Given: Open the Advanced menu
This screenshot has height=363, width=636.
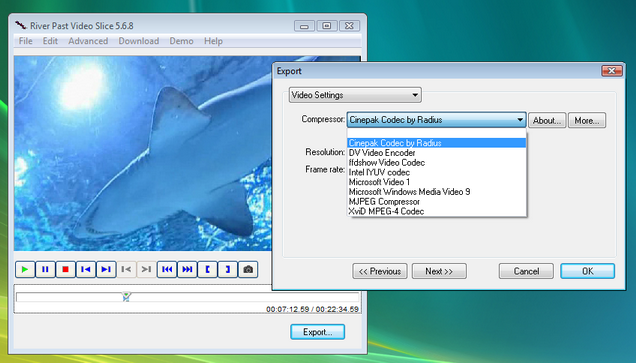Looking at the screenshot, I should click(x=88, y=41).
